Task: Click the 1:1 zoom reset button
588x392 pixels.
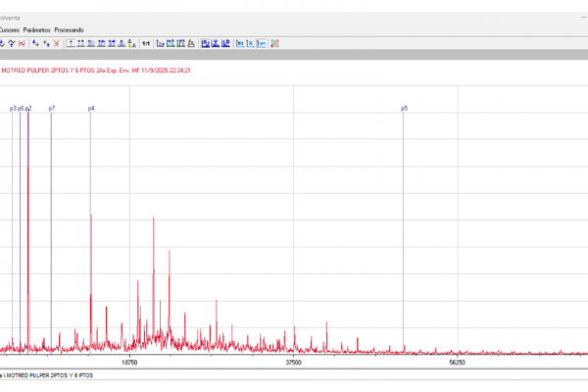Action: pos(146,43)
